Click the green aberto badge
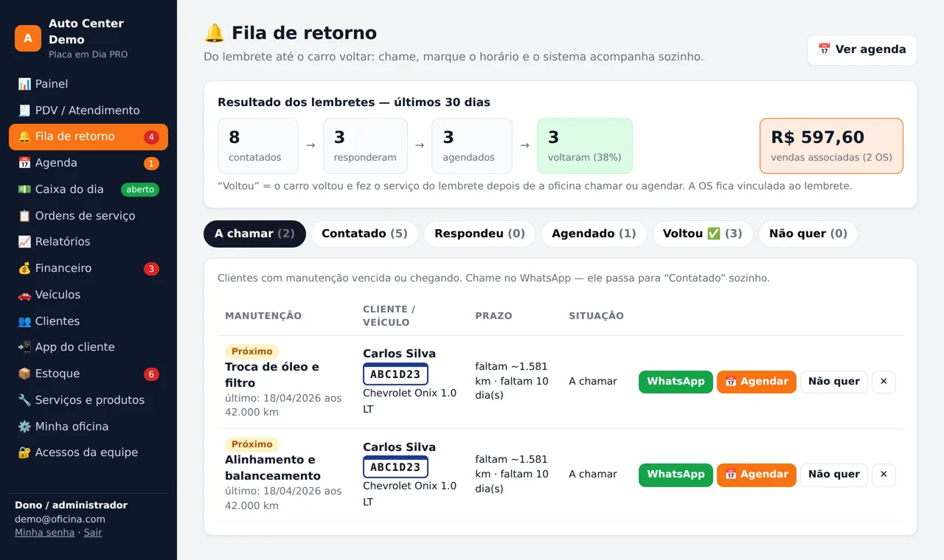Viewport: 944px width, 560px height. [x=140, y=189]
